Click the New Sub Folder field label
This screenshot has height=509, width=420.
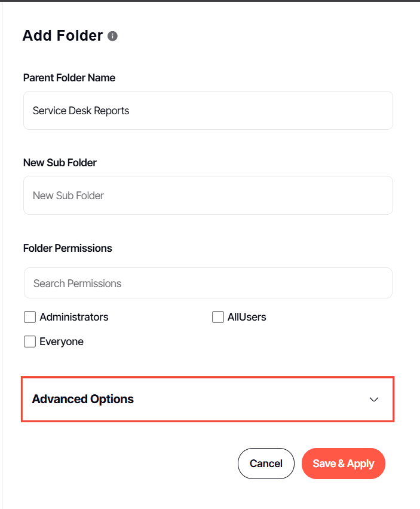pos(60,163)
